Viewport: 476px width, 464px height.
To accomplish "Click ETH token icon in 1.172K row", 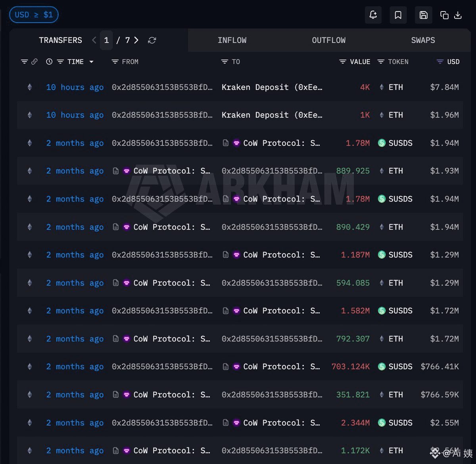I will 382,451.
